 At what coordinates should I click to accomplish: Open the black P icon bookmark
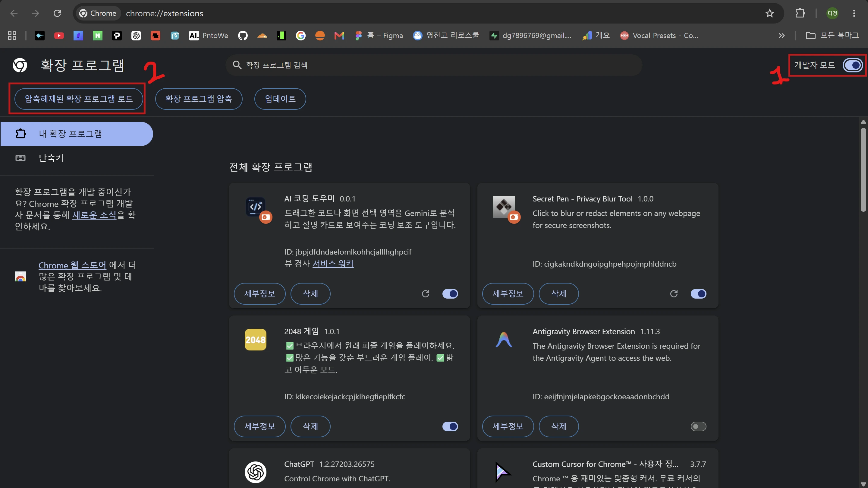click(x=117, y=35)
